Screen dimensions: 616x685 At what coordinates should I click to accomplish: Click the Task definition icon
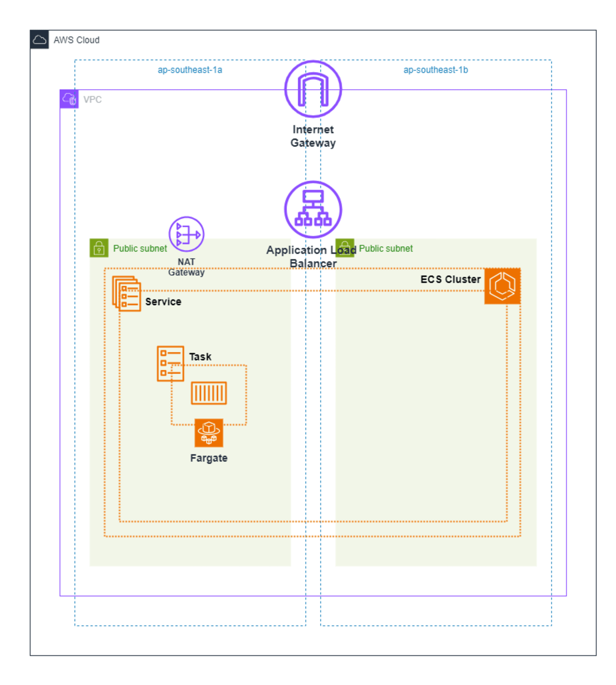tap(170, 363)
